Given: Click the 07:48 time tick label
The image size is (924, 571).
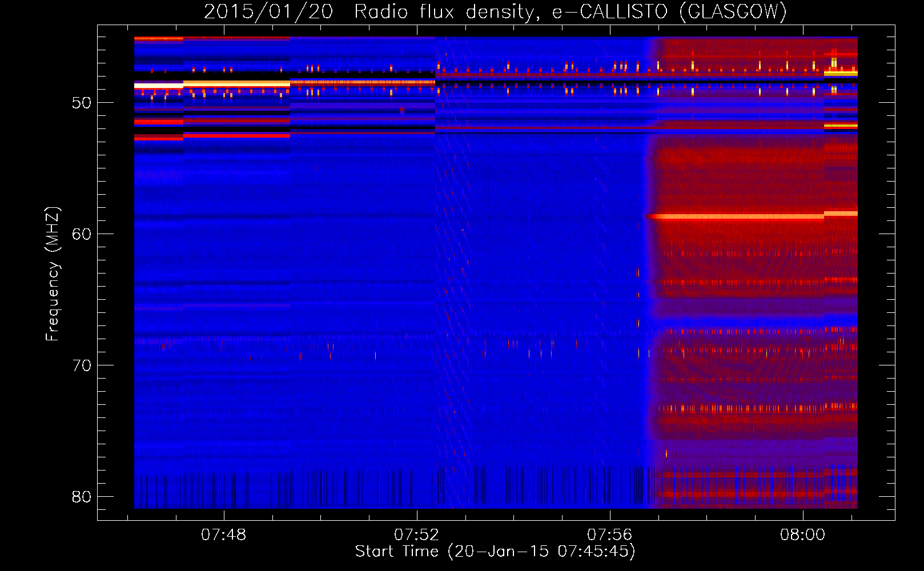Looking at the screenshot, I should (224, 534).
